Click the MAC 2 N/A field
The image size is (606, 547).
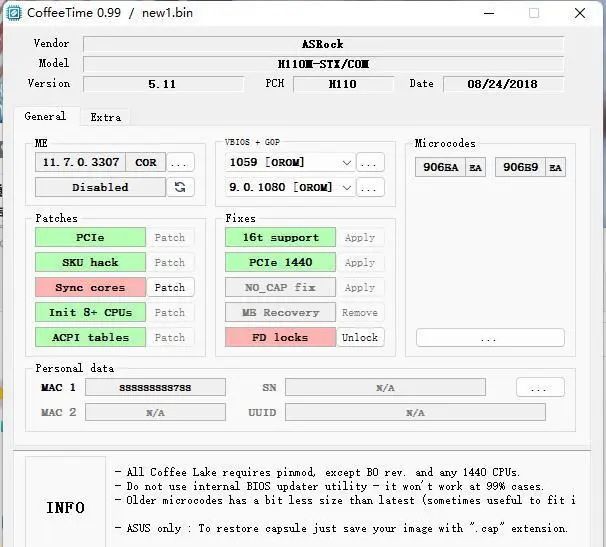[x=155, y=412]
